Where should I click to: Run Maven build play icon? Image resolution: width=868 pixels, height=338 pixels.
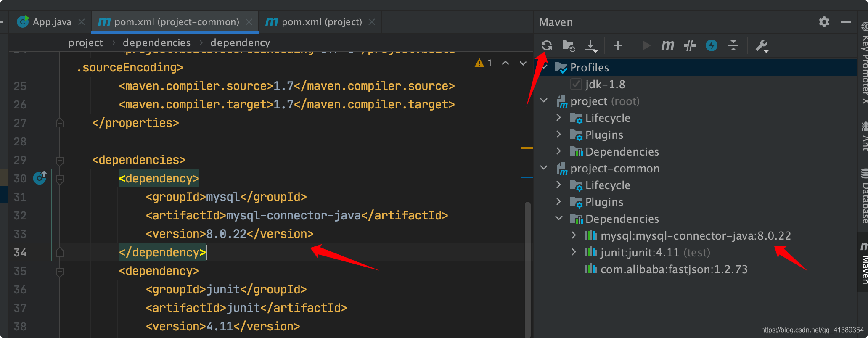point(646,45)
